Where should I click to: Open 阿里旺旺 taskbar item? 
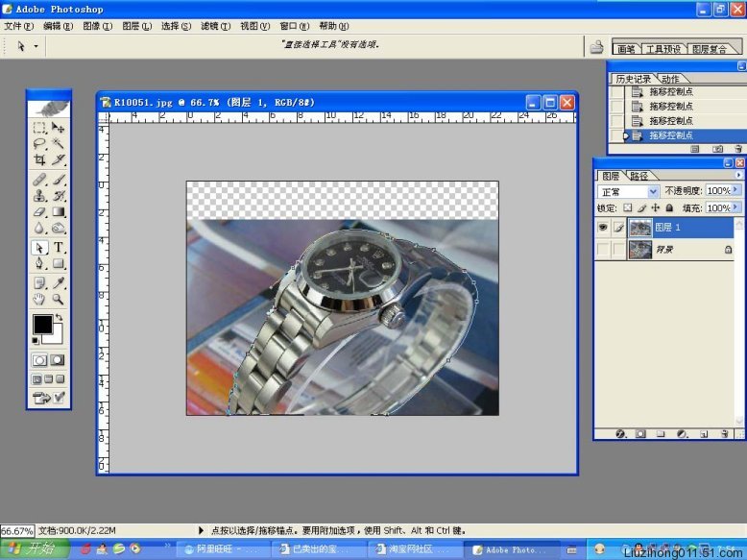[222, 549]
